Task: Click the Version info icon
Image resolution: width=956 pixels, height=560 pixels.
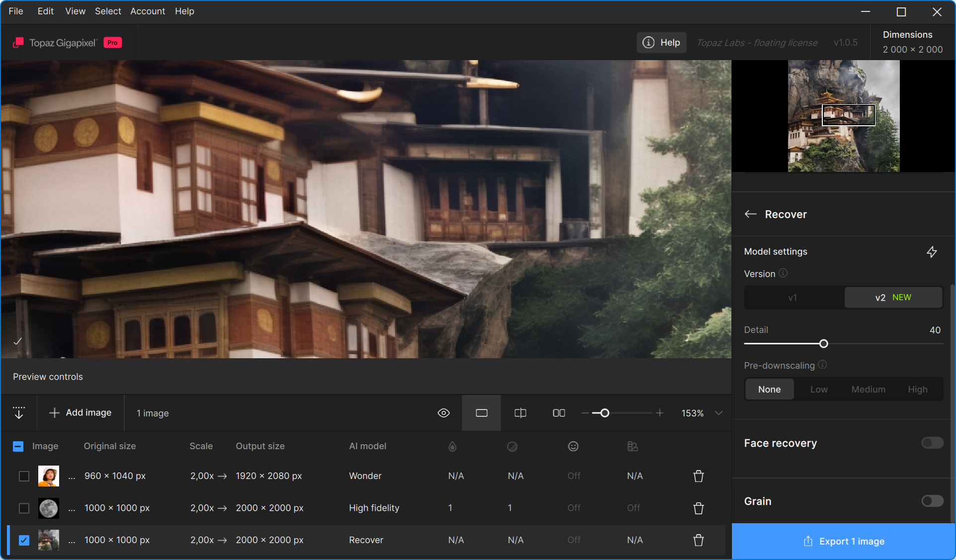Action: click(783, 273)
